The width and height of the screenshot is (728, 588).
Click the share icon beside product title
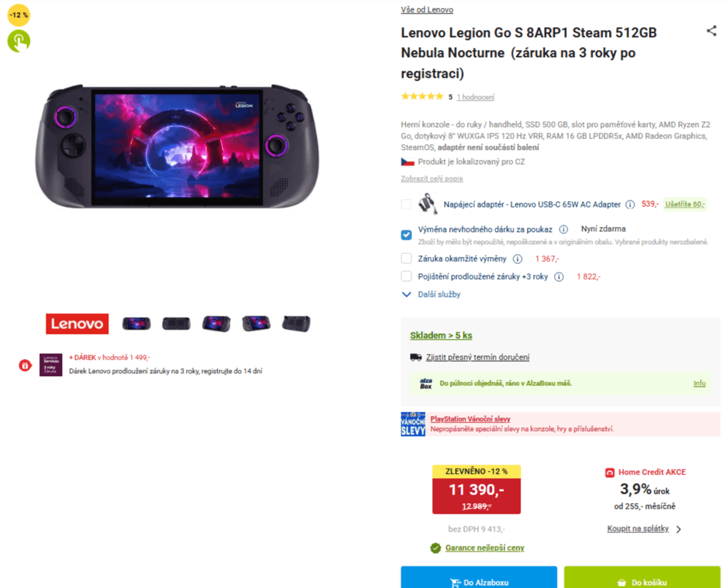pos(711,31)
